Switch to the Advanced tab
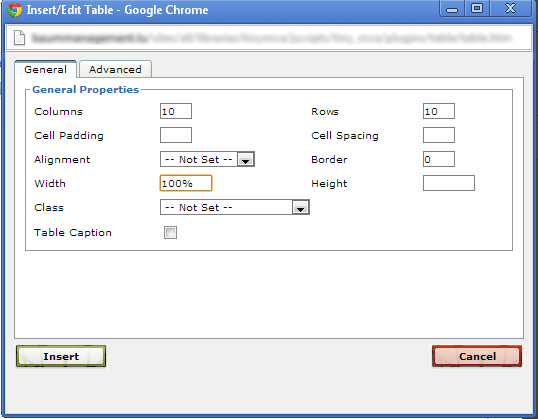Image resolution: width=538 pixels, height=419 pixels. [115, 69]
